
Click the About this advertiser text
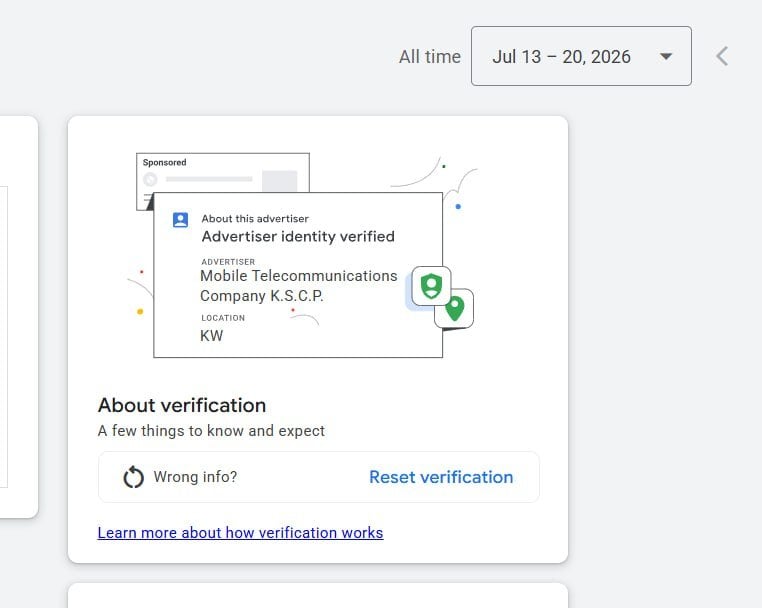point(255,219)
